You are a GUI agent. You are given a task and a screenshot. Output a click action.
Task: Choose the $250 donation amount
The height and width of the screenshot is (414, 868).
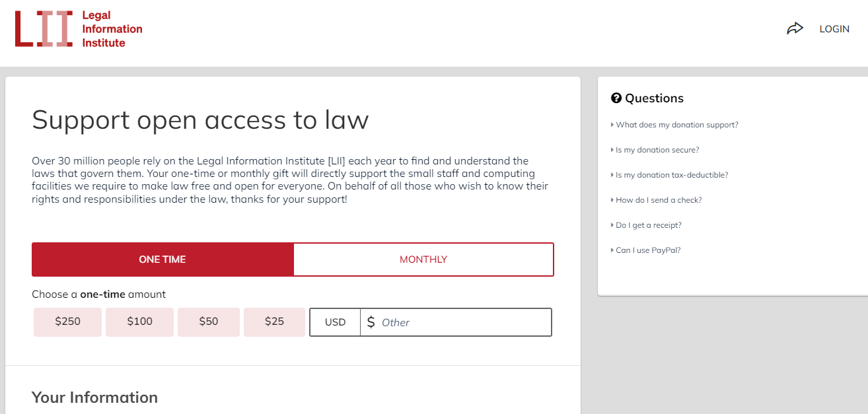point(67,322)
